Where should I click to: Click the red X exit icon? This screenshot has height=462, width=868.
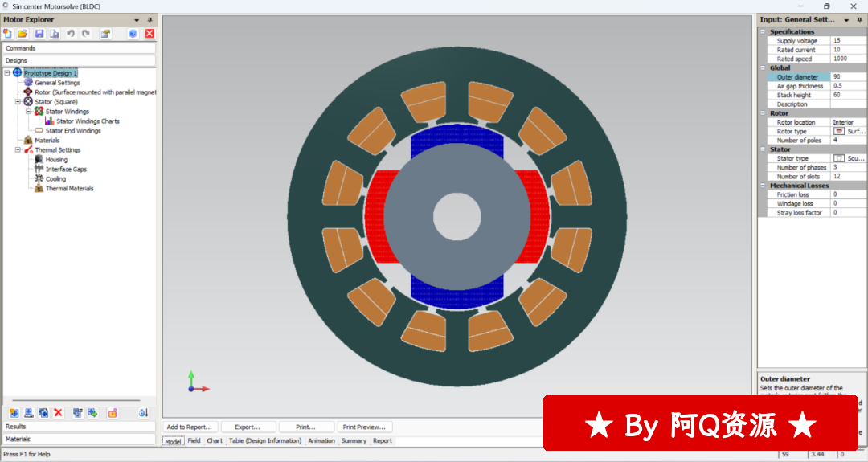[149, 34]
